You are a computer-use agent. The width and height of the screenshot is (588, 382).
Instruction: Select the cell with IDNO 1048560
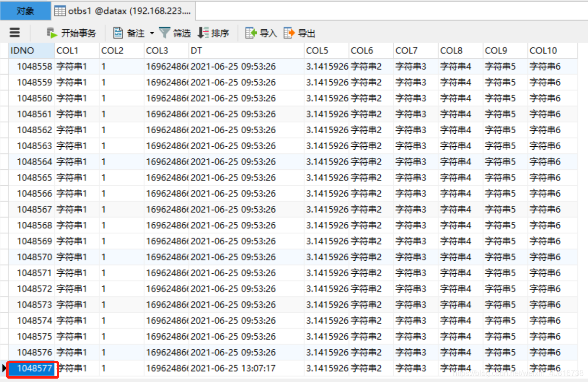pyautogui.click(x=32, y=98)
